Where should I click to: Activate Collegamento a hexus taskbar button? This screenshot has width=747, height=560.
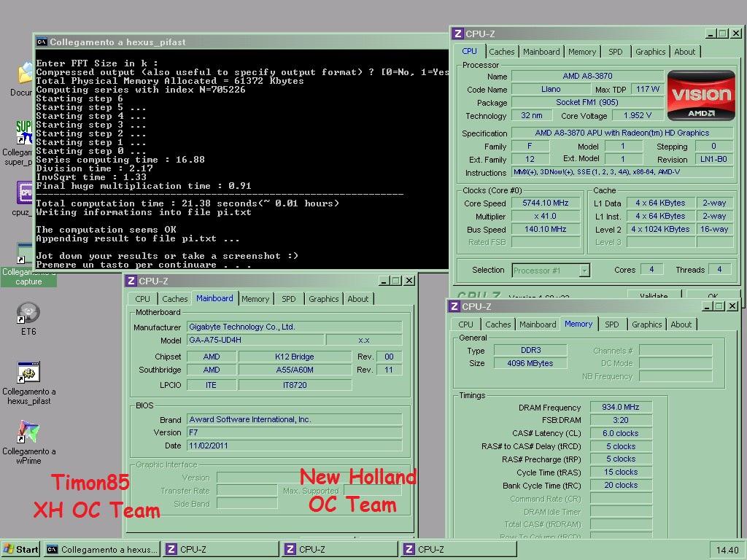[102, 550]
